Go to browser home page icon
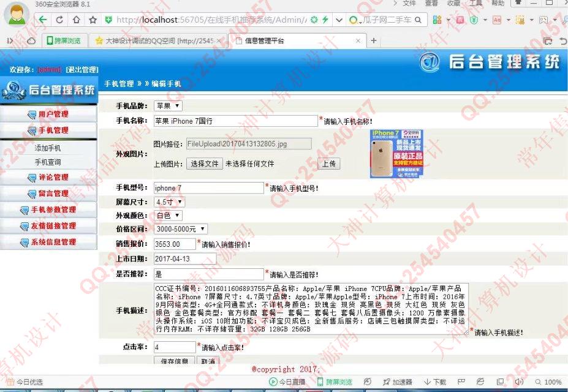 pyautogui.click(x=77, y=20)
